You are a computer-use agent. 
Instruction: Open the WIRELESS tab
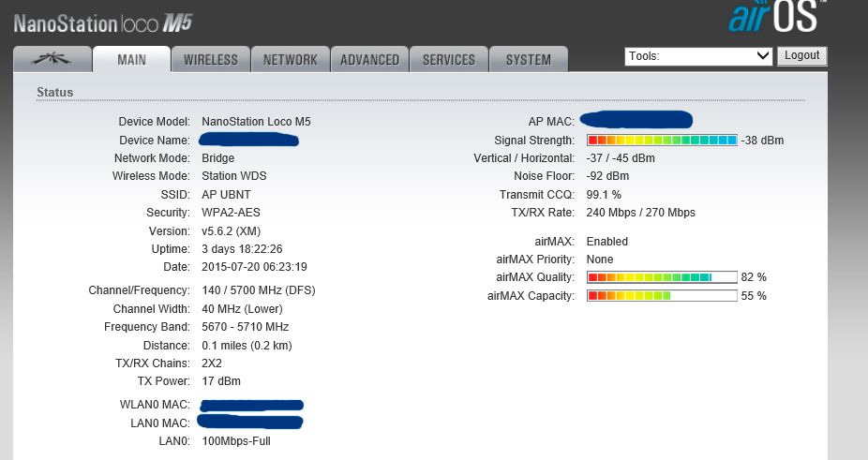click(210, 60)
